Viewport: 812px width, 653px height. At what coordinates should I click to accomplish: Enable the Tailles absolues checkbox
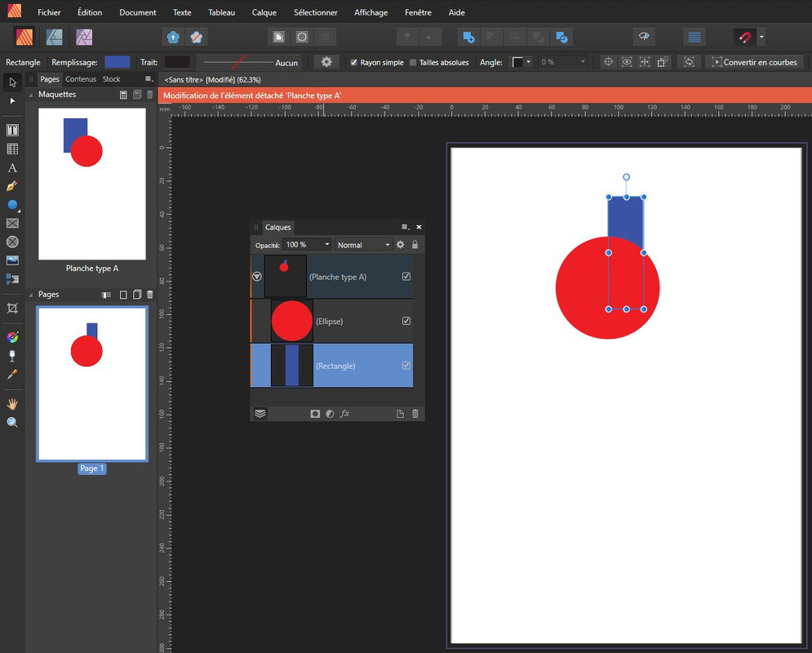pos(413,62)
